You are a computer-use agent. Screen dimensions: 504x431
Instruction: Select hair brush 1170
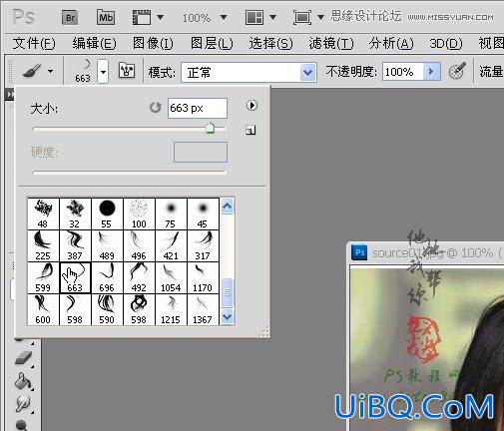point(203,277)
